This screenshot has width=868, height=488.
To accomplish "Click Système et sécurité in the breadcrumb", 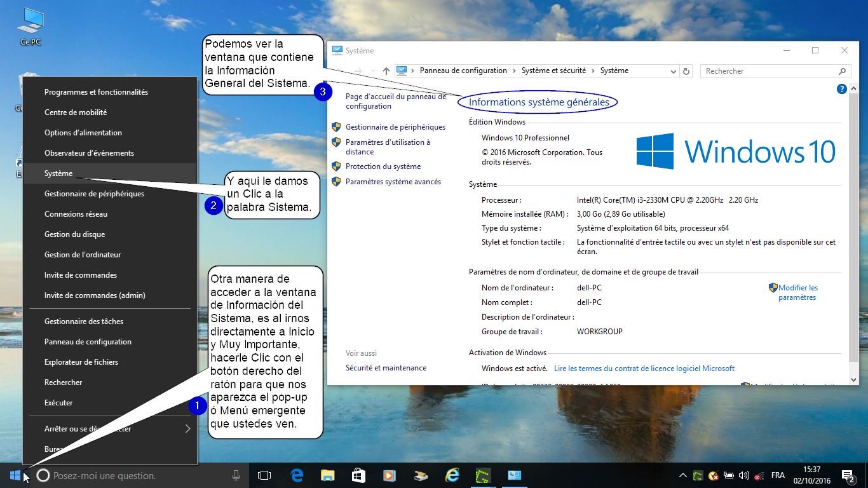I will click(553, 71).
